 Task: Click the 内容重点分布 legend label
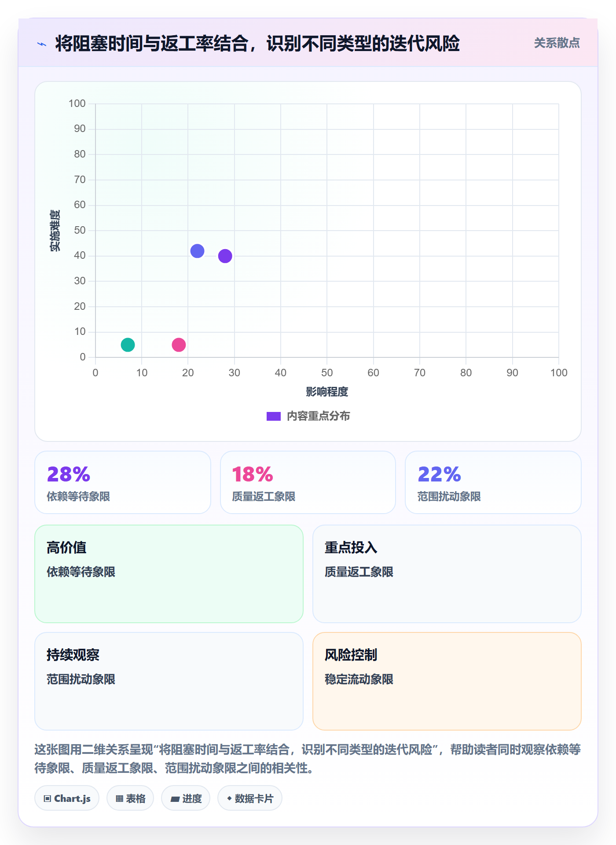tap(318, 416)
